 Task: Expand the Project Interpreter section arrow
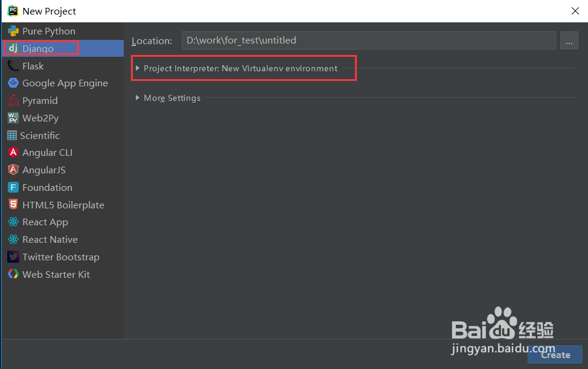(138, 68)
